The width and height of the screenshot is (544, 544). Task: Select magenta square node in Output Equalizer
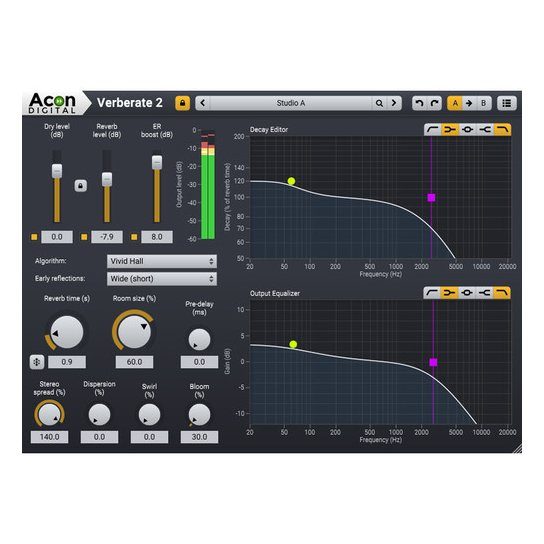point(433,362)
